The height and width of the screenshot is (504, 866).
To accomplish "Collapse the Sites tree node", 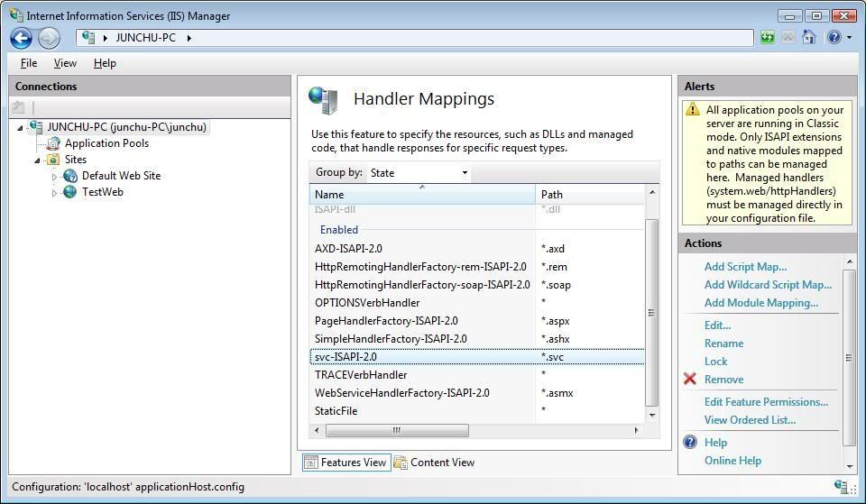I will coord(38,160).
